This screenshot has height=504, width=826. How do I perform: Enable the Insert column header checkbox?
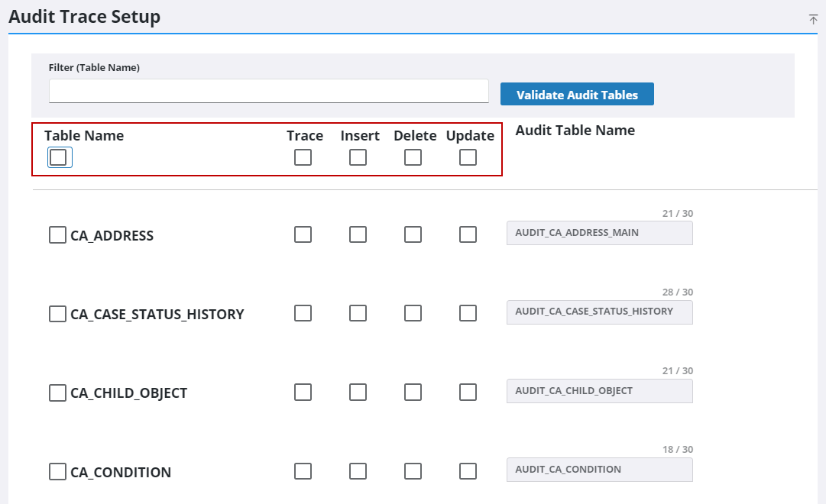[x=358, y=157]
